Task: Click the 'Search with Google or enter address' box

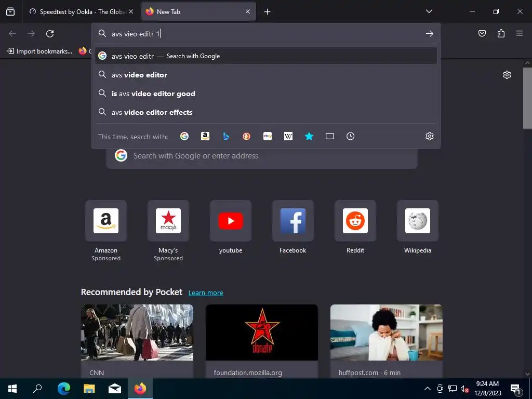Action: (262, 157)
